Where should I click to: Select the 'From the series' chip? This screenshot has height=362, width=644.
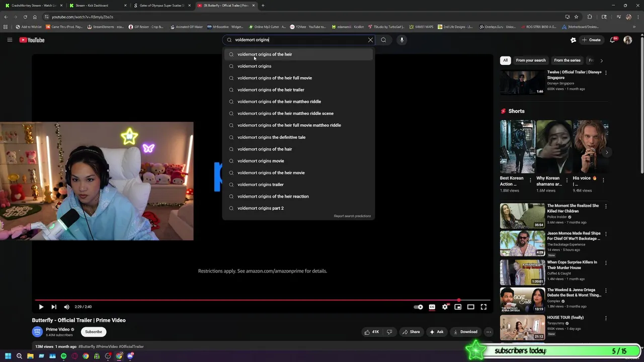(x=567, y=60)
